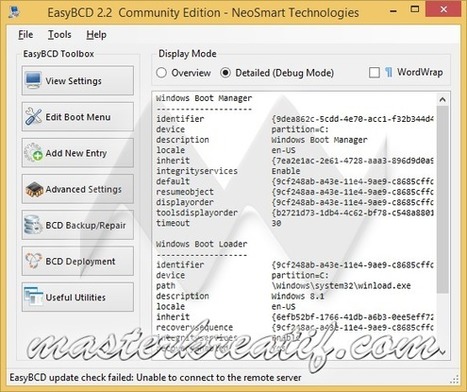Click the Edit Boot Menu tools icon
Viewport: 467px width, 392px height.
click(x=33, y=116)
